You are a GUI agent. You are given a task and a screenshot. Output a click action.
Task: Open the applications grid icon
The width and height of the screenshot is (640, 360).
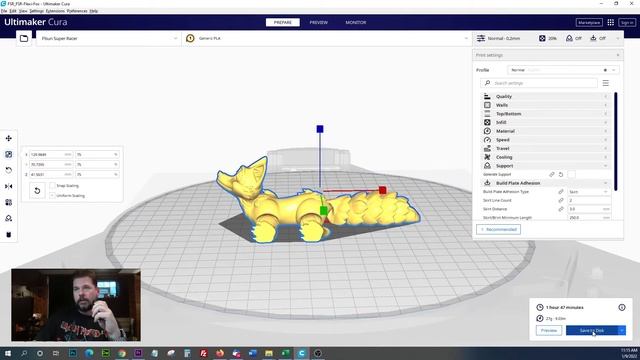pyautogui.click(x=611, y=22)
